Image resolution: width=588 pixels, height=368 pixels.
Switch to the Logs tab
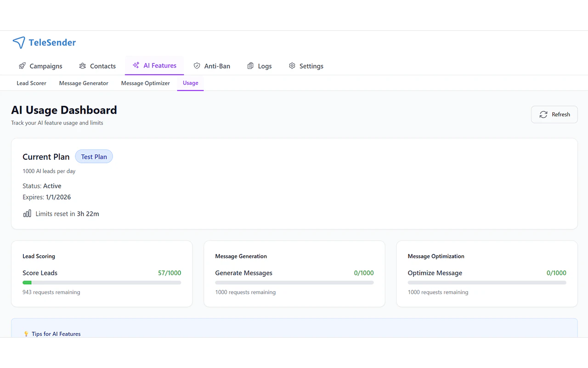[260, 66]
